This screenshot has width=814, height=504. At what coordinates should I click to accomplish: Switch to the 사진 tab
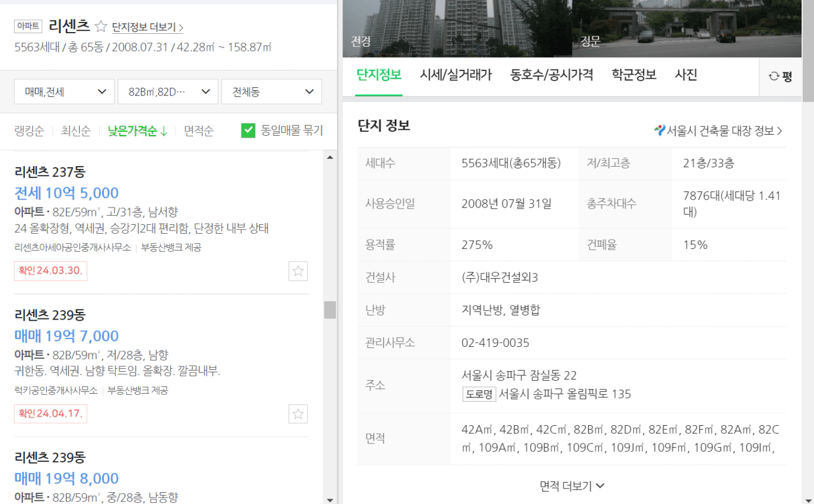686,75
